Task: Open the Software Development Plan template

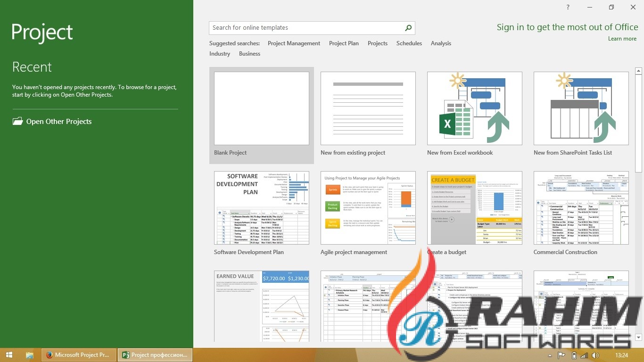Action: point(261,208)
